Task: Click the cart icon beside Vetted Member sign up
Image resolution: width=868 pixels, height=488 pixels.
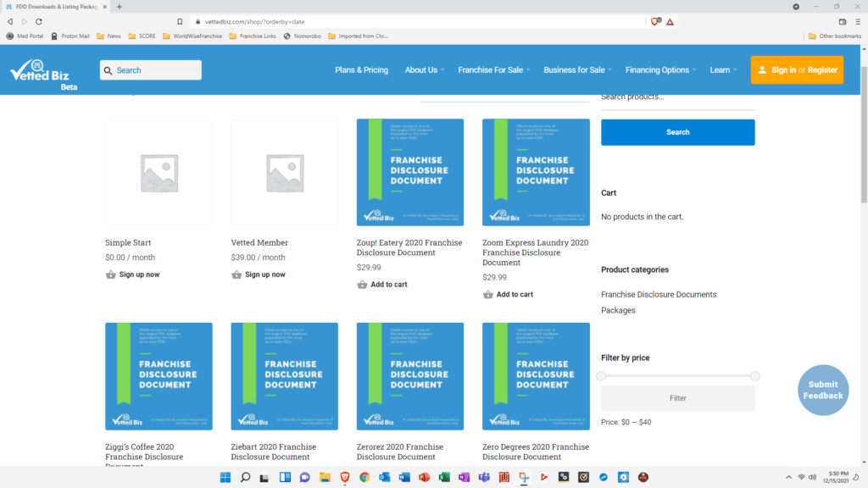Action: coord(236,274)
